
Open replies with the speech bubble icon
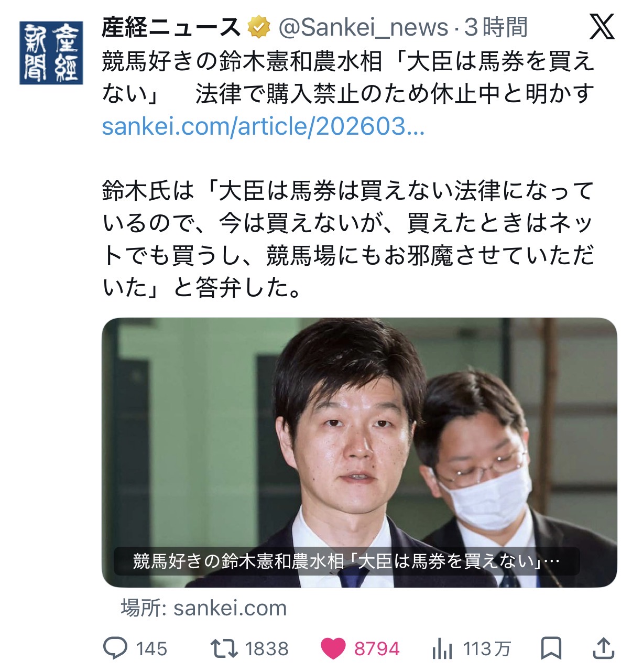115,648
